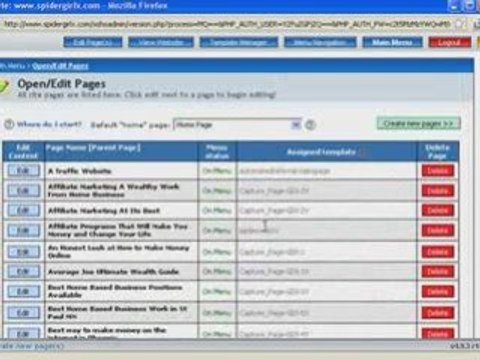This screenshot has width=480, height=360.
Task: Click help icon after home page dropdown
Action: coord(311,125)
